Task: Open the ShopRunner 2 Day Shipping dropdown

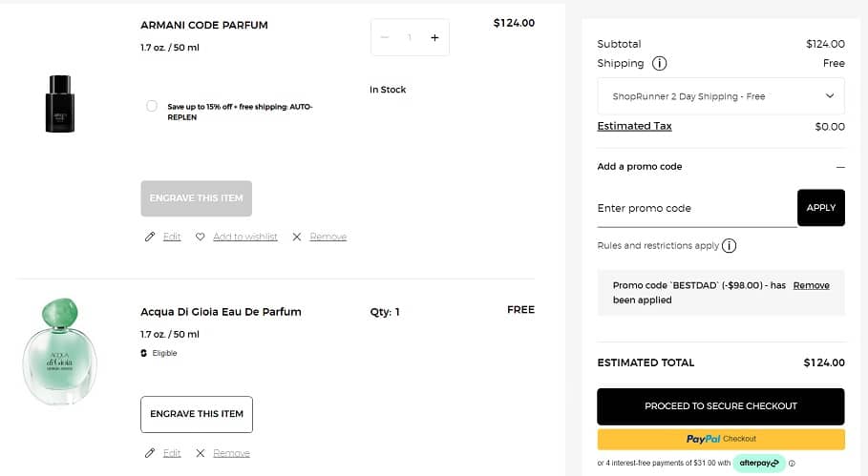Action: click(721, 96)
